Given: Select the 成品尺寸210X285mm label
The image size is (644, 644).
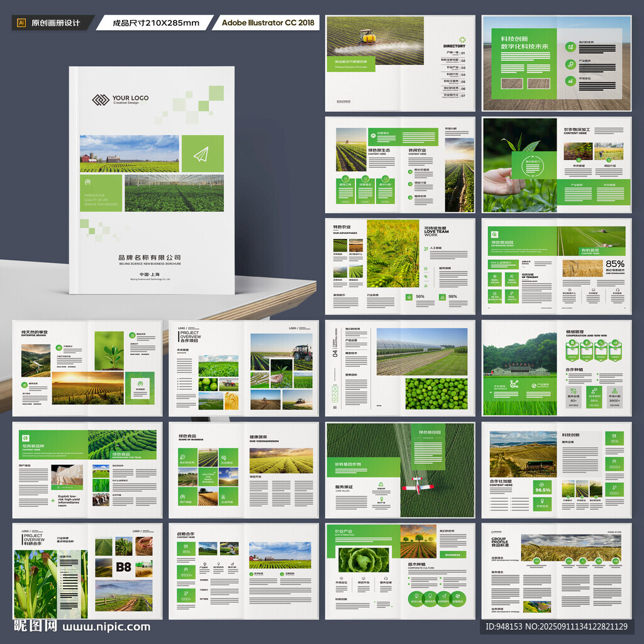Looking at the screenshot, I should [x=156, y=23].
